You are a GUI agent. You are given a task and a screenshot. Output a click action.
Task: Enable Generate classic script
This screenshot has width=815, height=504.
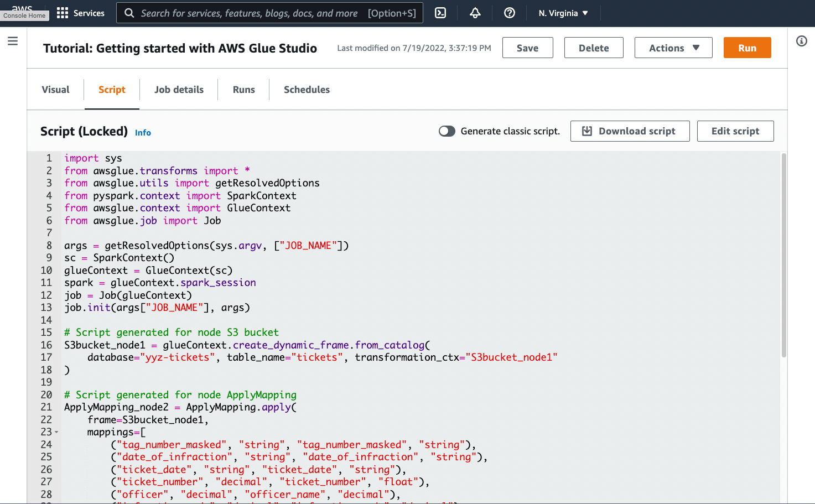[x=447, y=131]
